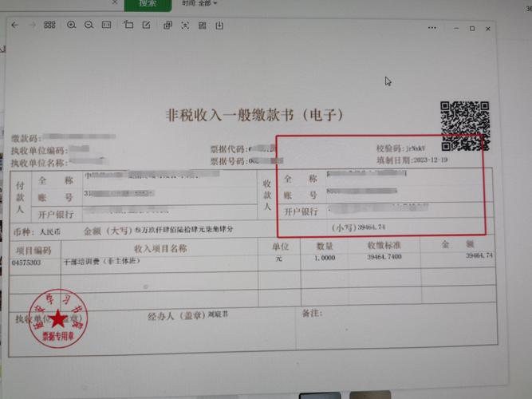Click the 填制日期:2023-12-19 text
532x399 pixels.
[x=412, y=160]
